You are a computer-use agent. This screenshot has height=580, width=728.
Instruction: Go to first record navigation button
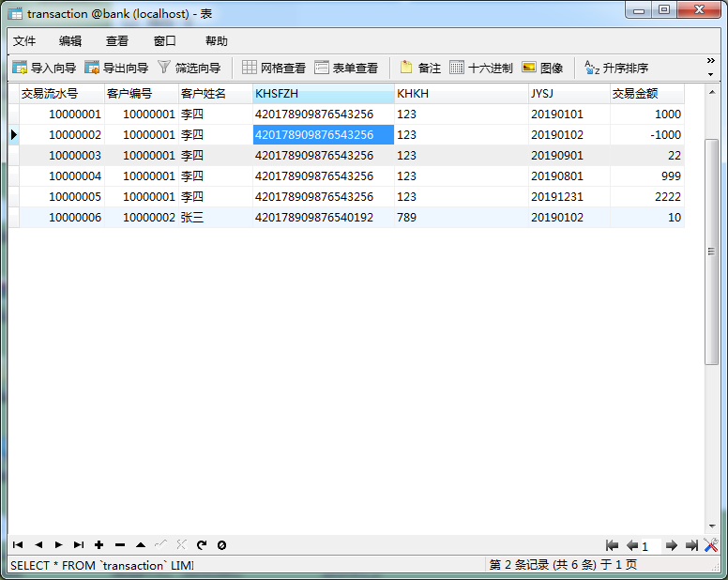pyautogui.click(x=18, y=544)
